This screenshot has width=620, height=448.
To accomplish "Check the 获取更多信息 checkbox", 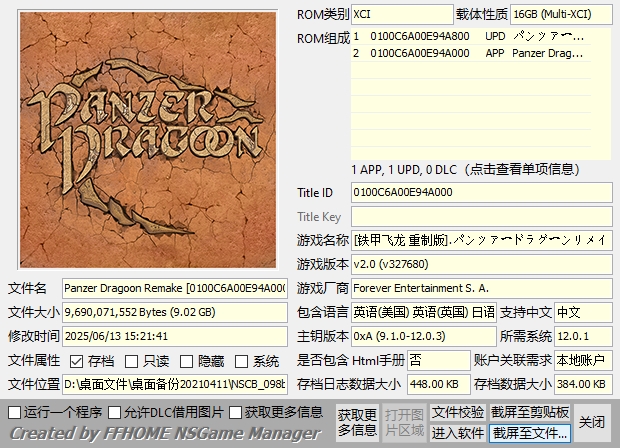I will pyautogui.click(x=236, y=412).
